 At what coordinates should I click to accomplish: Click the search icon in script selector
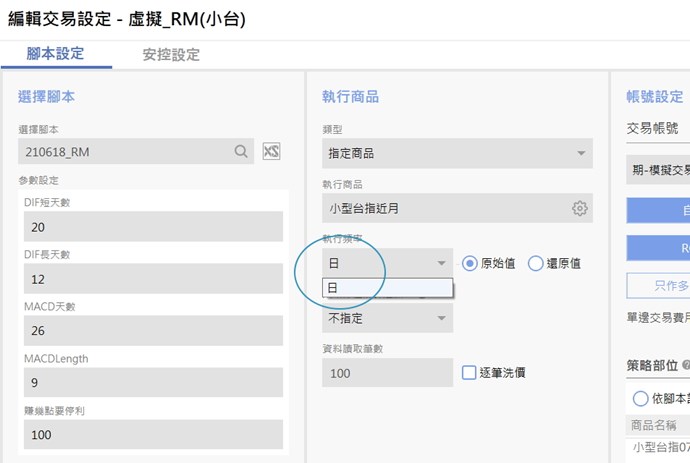241,151
